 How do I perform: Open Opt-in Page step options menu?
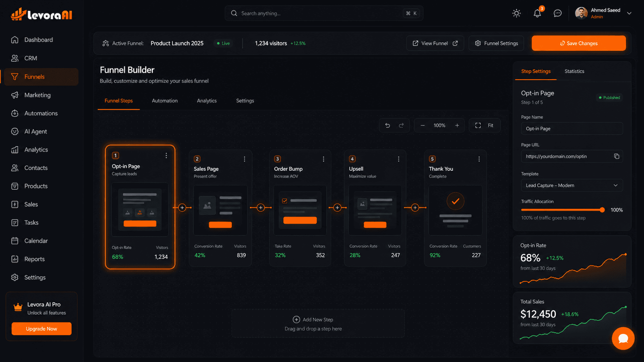(166, 155)
